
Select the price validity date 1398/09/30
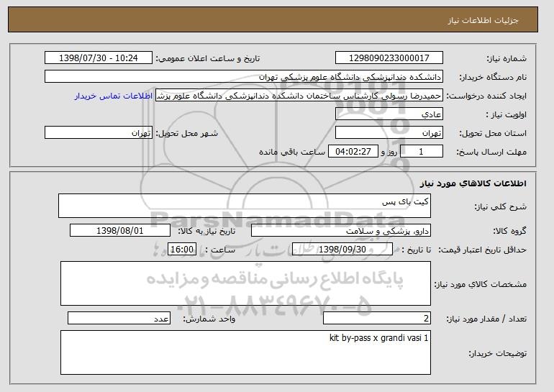pyautogui.click(x=342, y=250)
